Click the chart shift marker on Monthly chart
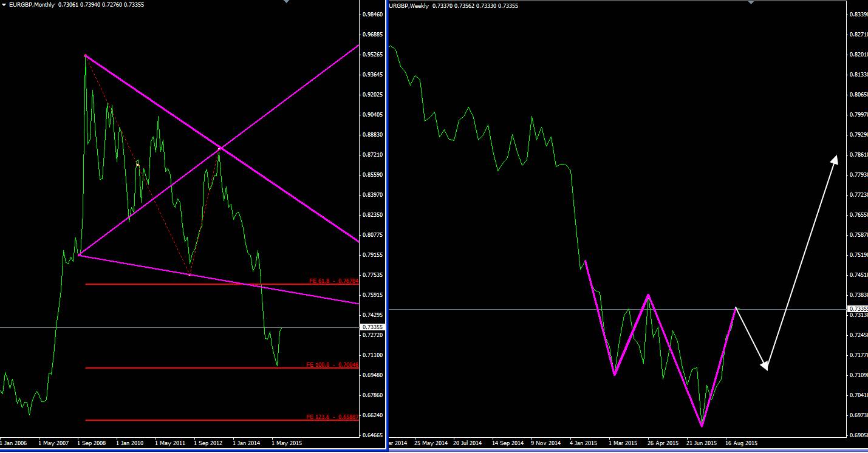This screenshot has width=868, height=453. click(287, 2)
